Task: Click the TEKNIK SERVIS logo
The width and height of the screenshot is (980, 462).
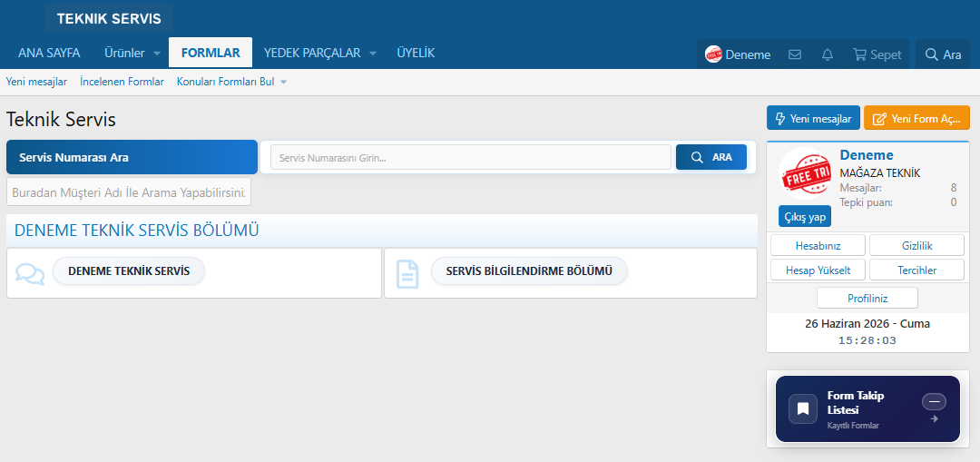Action: (x=109, y=19)
